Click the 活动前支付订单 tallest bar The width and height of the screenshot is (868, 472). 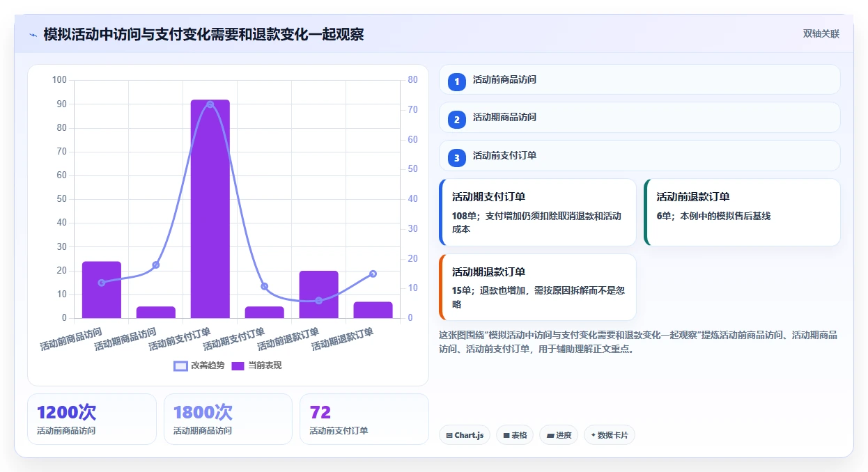point(210,209)
